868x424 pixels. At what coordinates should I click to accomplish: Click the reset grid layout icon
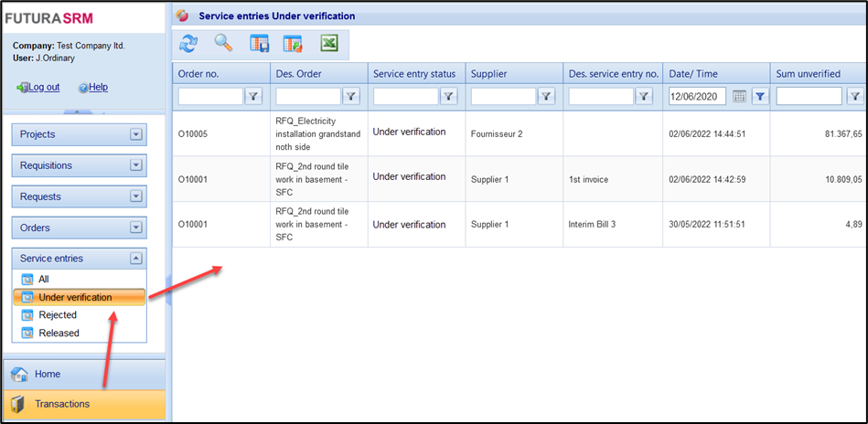[x=293, y=43]
